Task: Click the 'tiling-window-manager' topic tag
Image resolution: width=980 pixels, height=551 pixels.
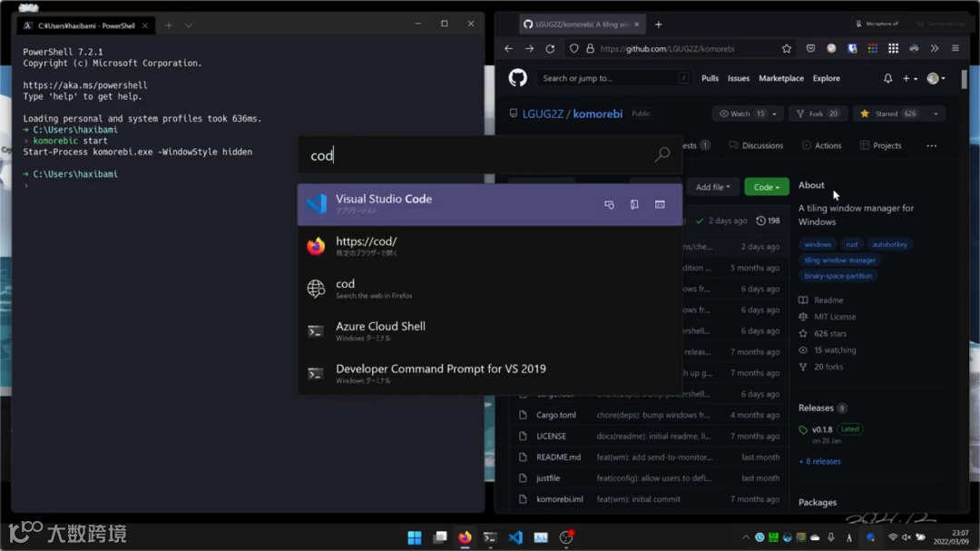Action: pos(839,261)
